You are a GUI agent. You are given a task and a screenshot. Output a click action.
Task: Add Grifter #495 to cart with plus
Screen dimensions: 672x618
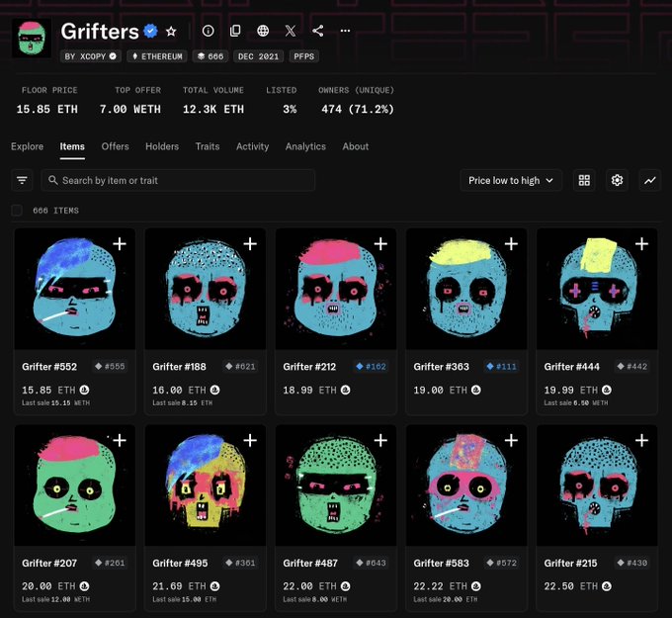(x=250, y=440)
